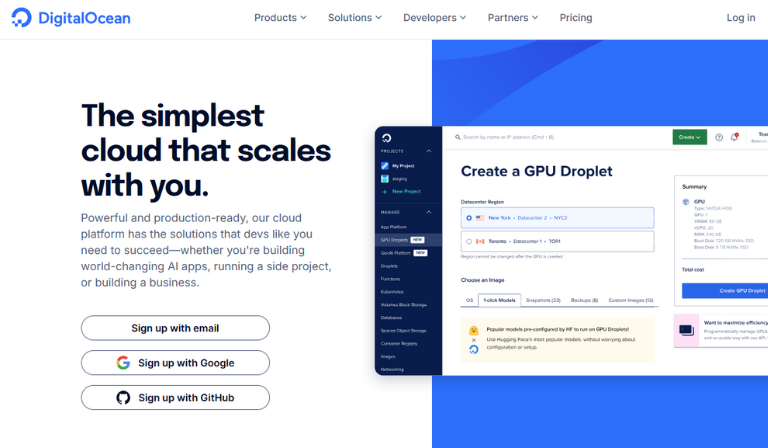
Task: Open Volumes Block Storage in sidebar
Action: (404, 305)
